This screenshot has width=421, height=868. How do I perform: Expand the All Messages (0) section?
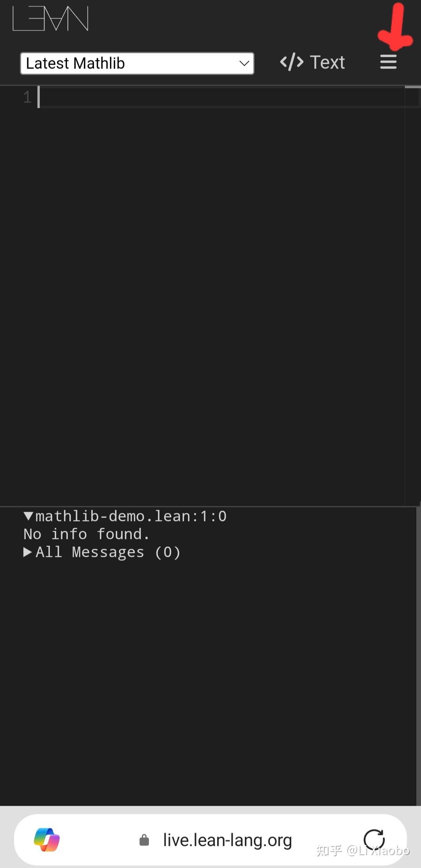click(28, 552)
